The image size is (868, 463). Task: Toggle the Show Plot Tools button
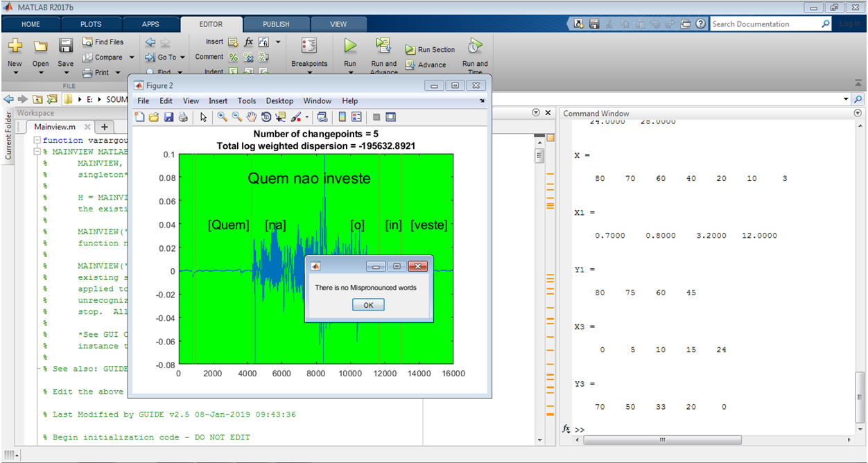click(x=391, y=117)
